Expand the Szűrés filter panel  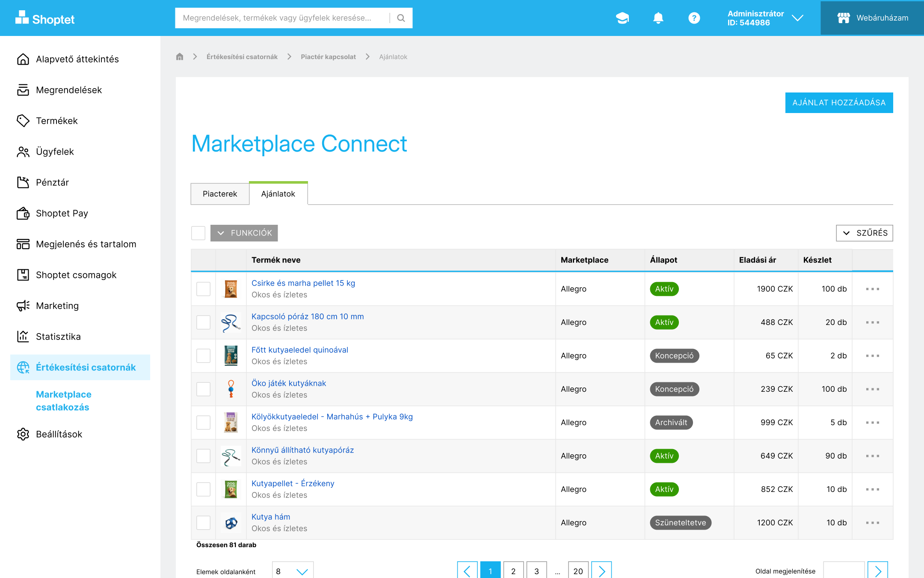(x=864, y=233)
